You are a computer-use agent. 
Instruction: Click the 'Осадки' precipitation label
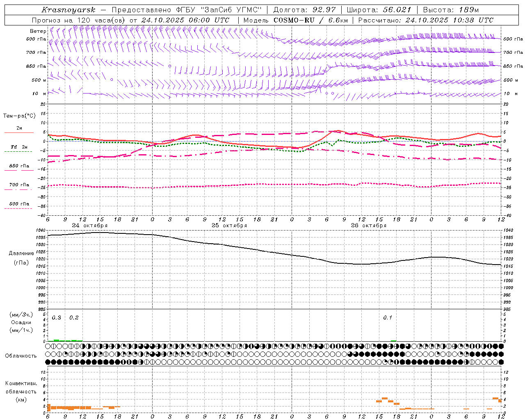(21, 322)
